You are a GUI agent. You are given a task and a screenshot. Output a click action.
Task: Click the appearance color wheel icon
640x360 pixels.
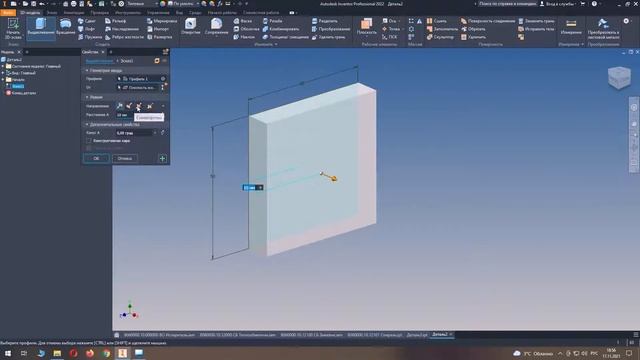[163, 4]
